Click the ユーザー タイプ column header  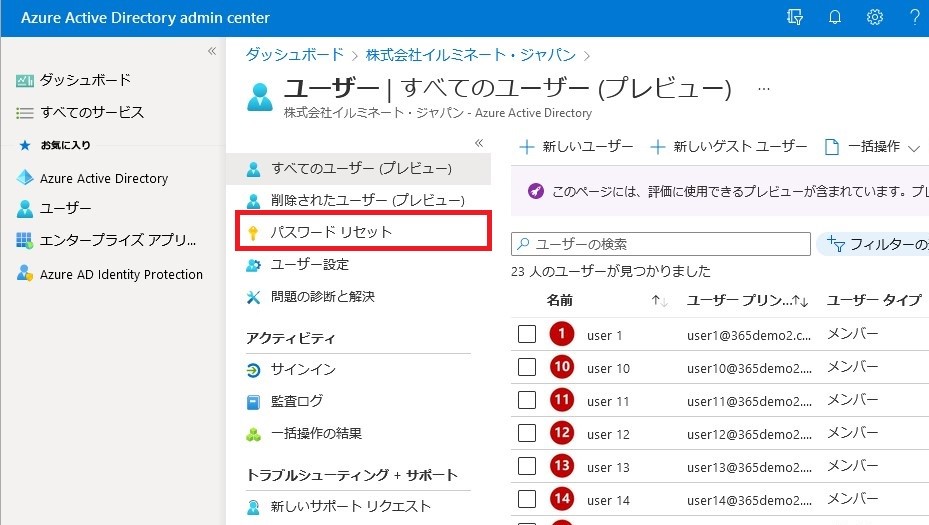(x=874, y=300)
